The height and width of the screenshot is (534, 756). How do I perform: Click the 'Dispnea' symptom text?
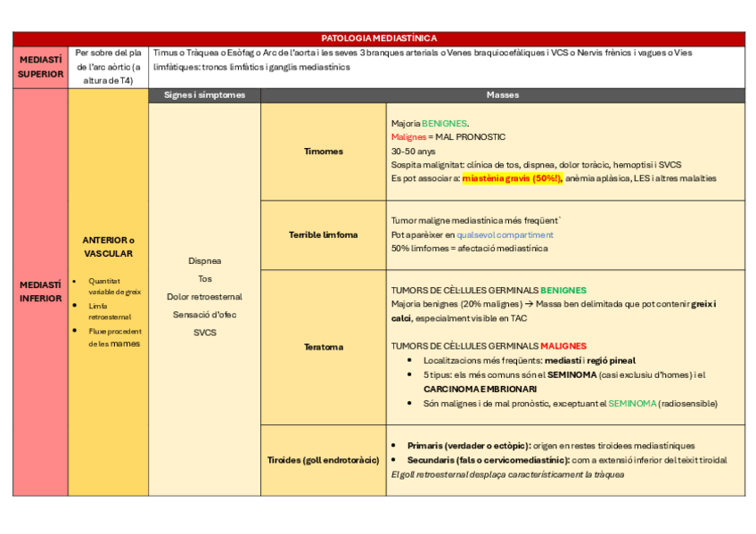click(x=204, y=261)
